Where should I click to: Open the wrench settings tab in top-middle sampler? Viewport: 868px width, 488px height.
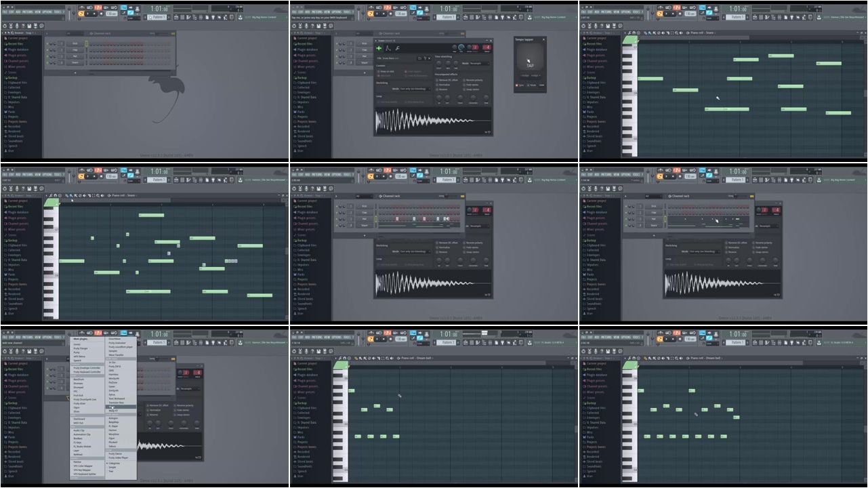[397, 48]
